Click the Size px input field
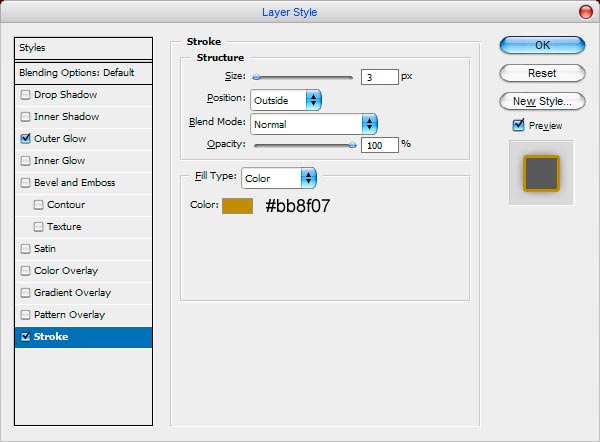 click(x=380, y=77)
